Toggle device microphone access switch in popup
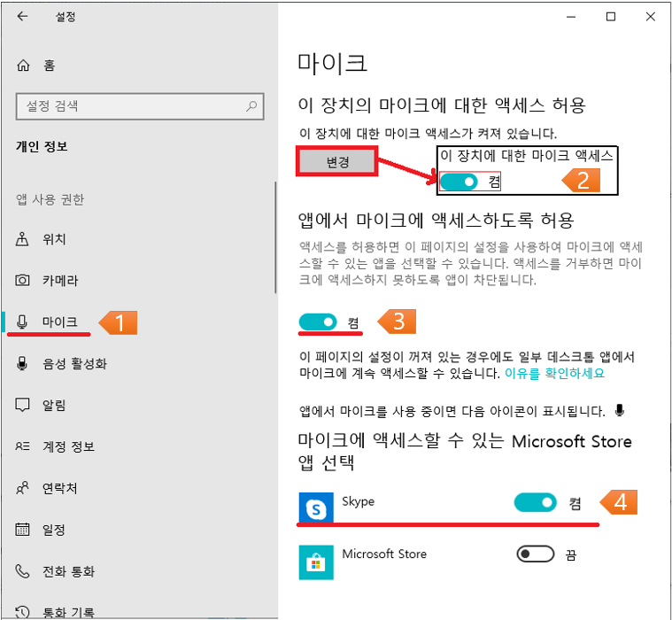 pos(459,182)
